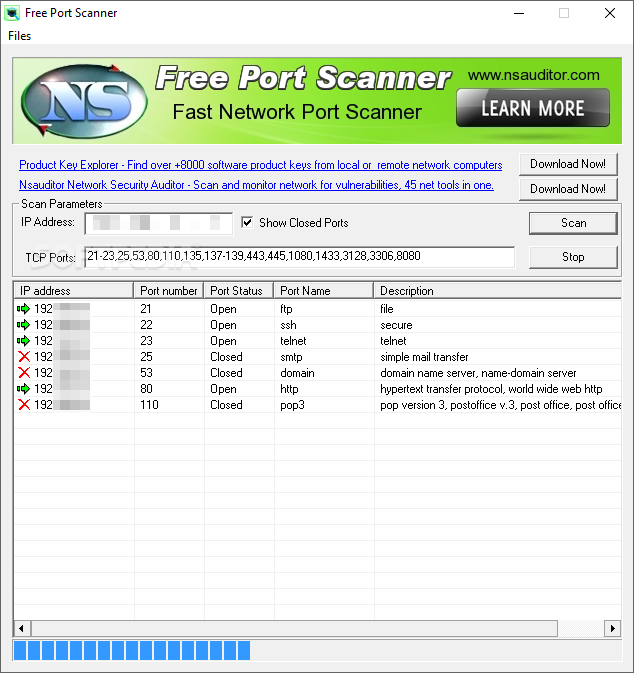
Task: Sort by IP address column header
Action: pos(73,291)
